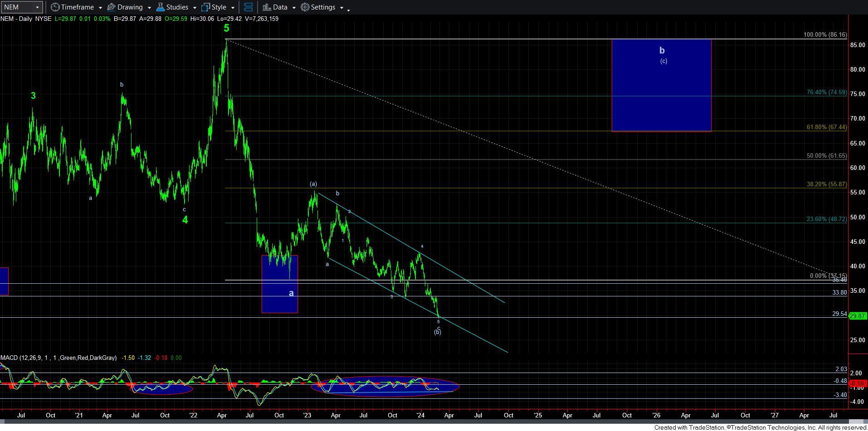This screenshot has width=868, height=431.
Task: Expand the Data dropdown arrow
Action: click(294, 8)
